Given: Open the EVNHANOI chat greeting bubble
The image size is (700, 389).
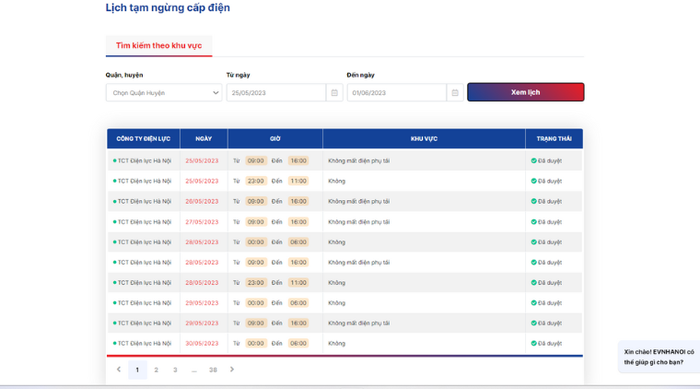Looking at the screenshot, I should 658,357.
